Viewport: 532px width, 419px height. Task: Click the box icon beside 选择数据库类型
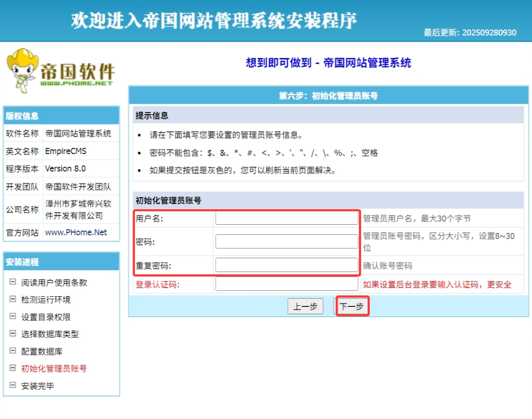[13, 334]
